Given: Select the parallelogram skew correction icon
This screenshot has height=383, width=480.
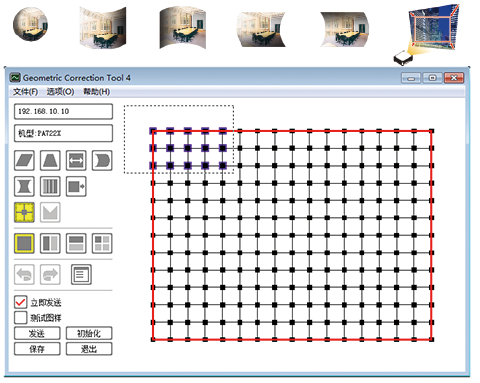Looking at the screenshot, I should click(x=24, y=160).
